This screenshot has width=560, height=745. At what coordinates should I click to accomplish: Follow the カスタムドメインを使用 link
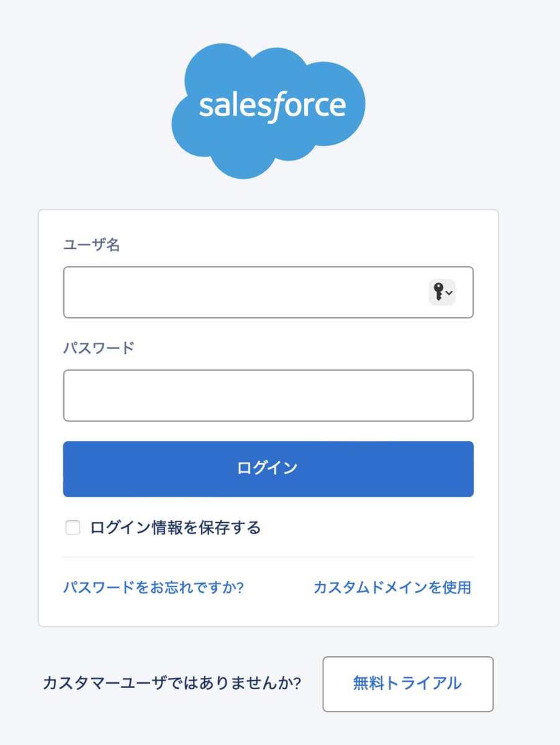pyautogui.click(x=392, y=587)
